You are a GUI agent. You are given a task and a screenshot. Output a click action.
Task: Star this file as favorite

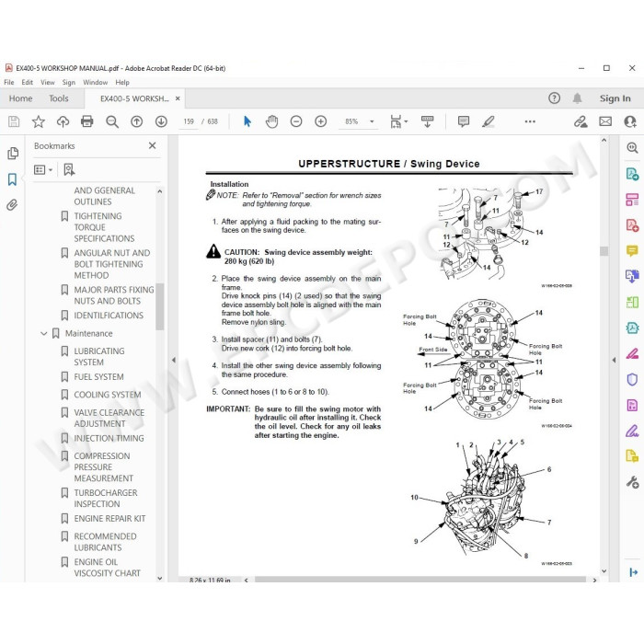pos(39,121)
